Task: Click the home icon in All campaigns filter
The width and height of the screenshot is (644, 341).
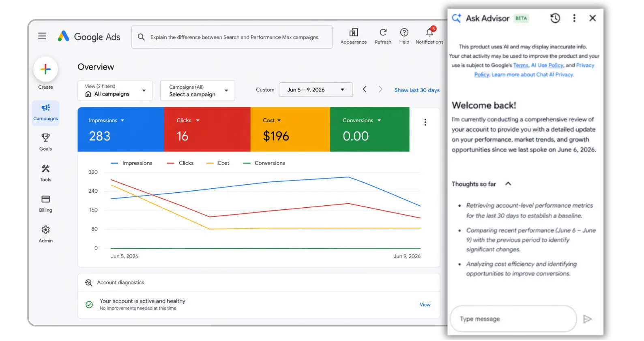Action: point(88,94)
